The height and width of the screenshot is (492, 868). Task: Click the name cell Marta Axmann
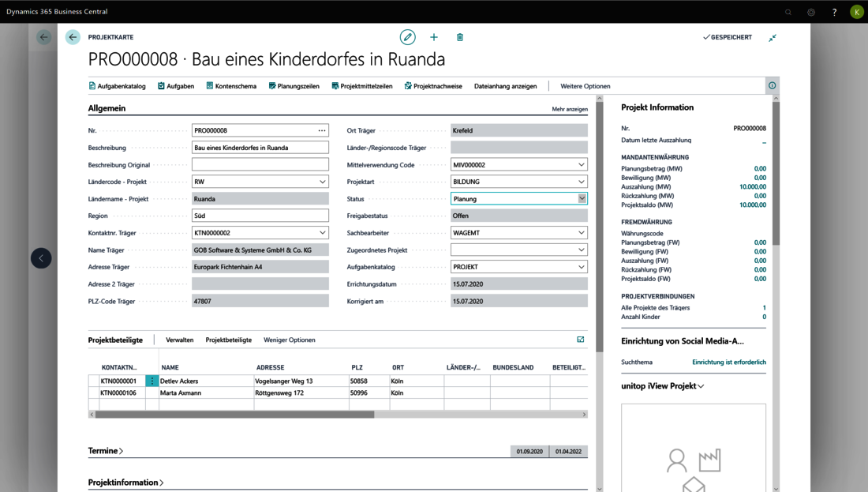206,392
